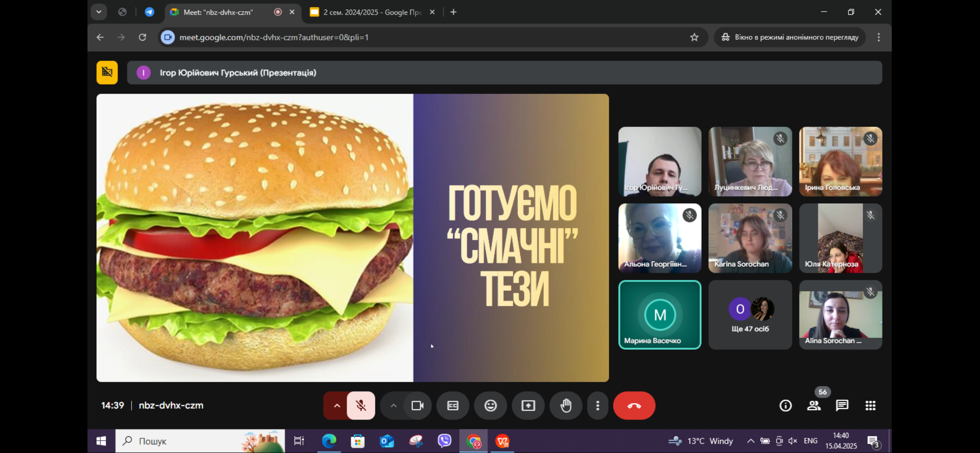This screenshot has width=980, height=453.
Task: Open the present screen icon
Action: [528, 405]
